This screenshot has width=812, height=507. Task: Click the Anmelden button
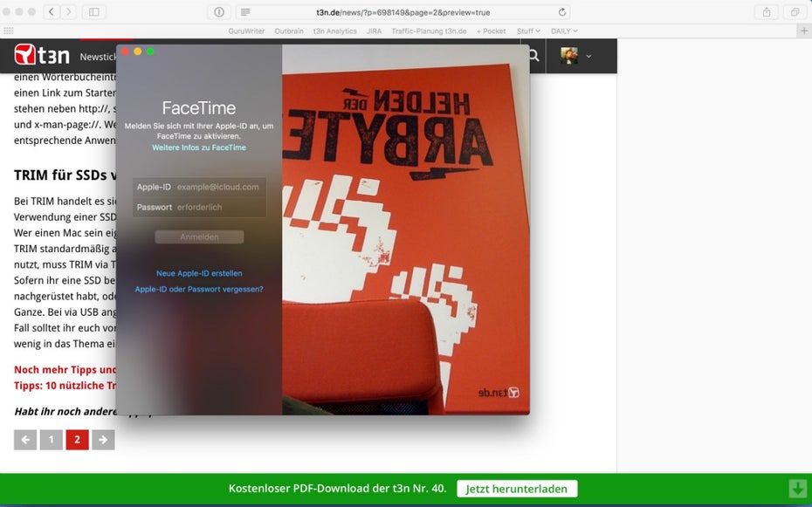[199, 237]
